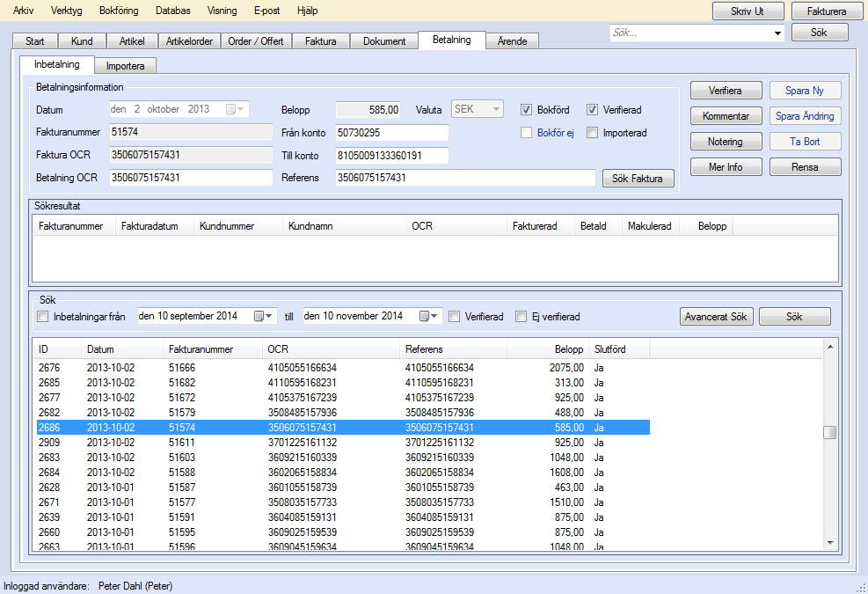Click the Verifiera button
The height and width of the screenshot is (594, 868).
point(726,91)
